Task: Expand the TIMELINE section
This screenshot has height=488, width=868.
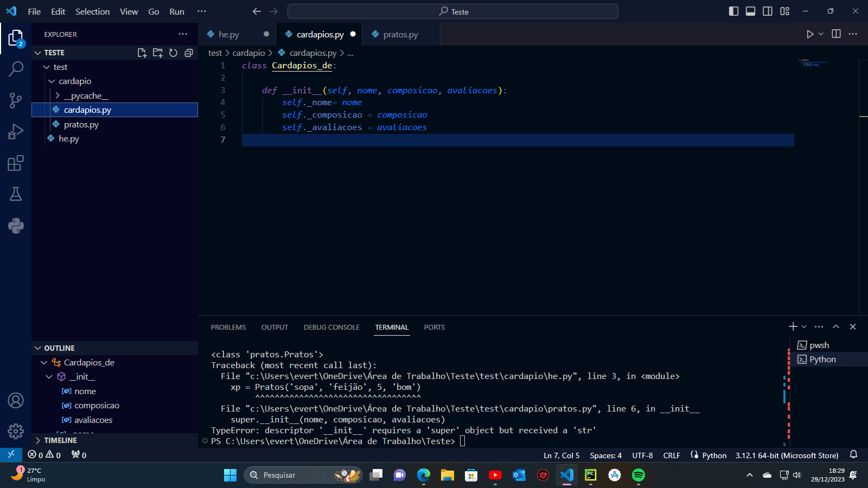Action: tap(37, 440)
